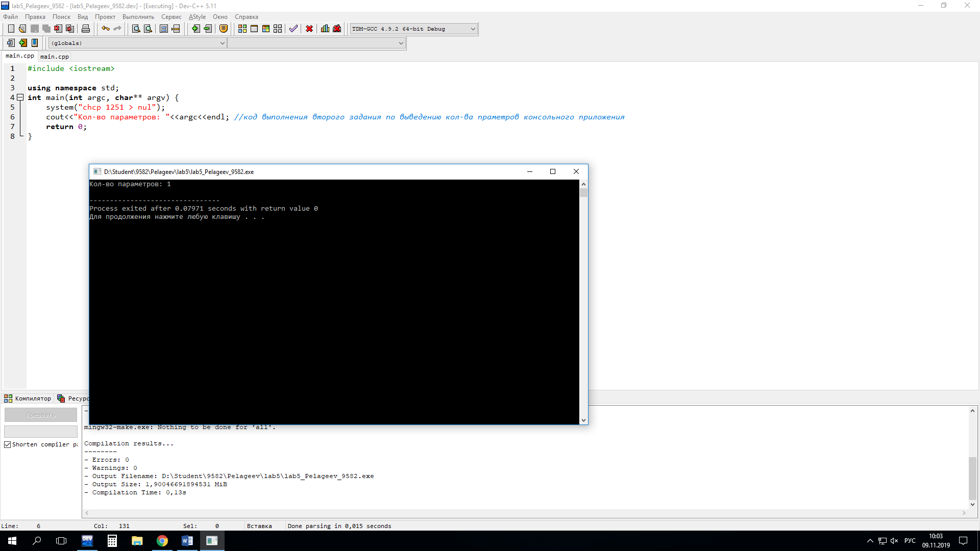Stop execution with red X icon

tap(309, 29)
